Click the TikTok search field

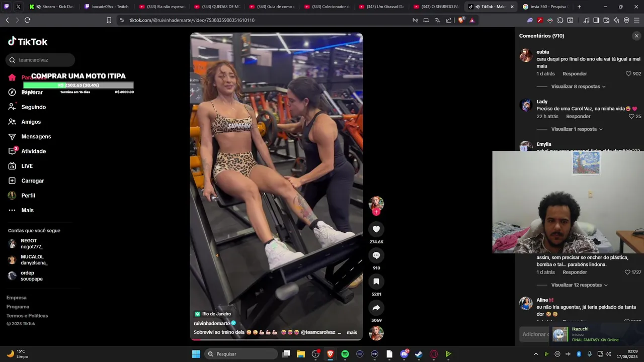[x=40, y=60]
